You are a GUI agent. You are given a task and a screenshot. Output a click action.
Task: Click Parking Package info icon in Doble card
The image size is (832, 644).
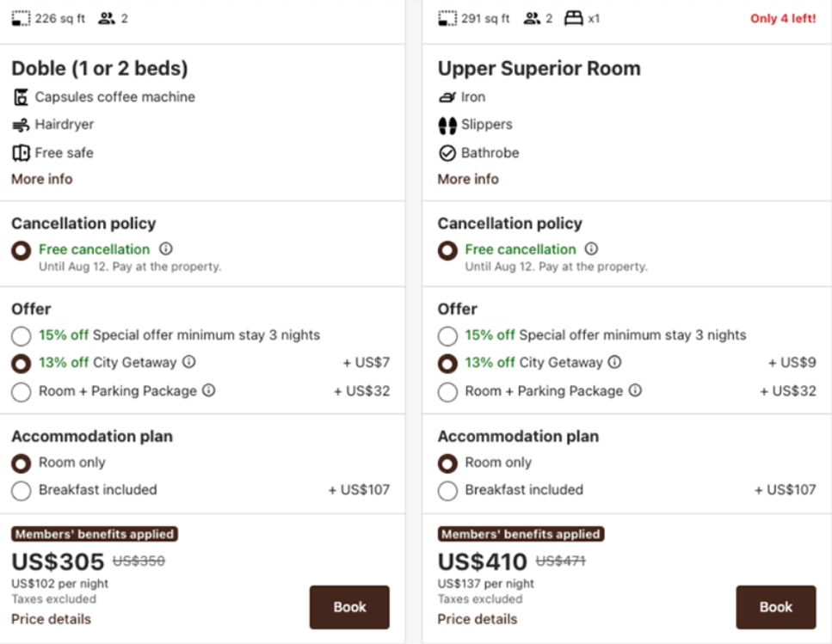(208, 390)
